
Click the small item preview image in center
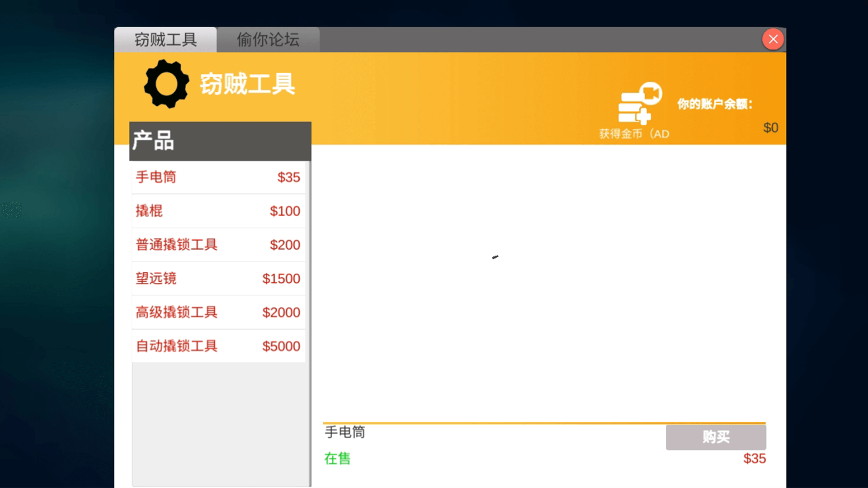(x=495, y=257)
